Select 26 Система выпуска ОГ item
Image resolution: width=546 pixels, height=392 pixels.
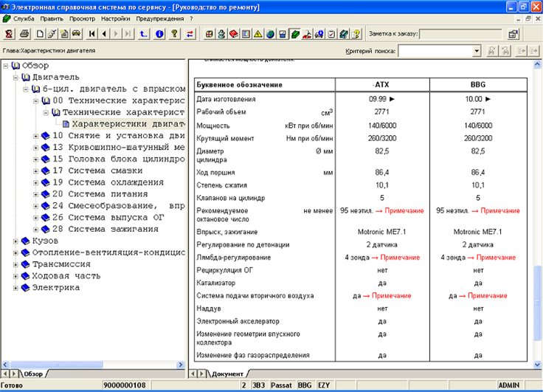click(x=108, y=218)
